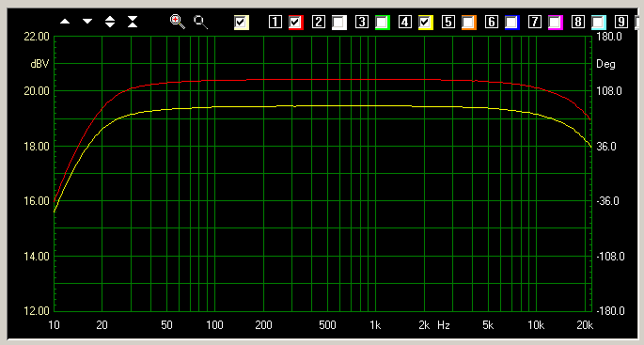The width and height of the screenshot is (644, 345).
Task: Select the zoom in magnifier tool
Action: point(178,22)
